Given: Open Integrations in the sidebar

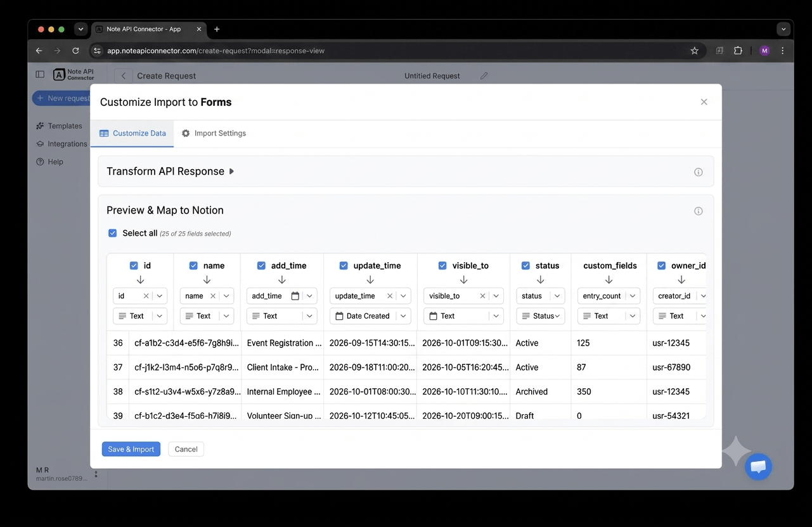Looking at the screenshot, I should click(61, 144).
